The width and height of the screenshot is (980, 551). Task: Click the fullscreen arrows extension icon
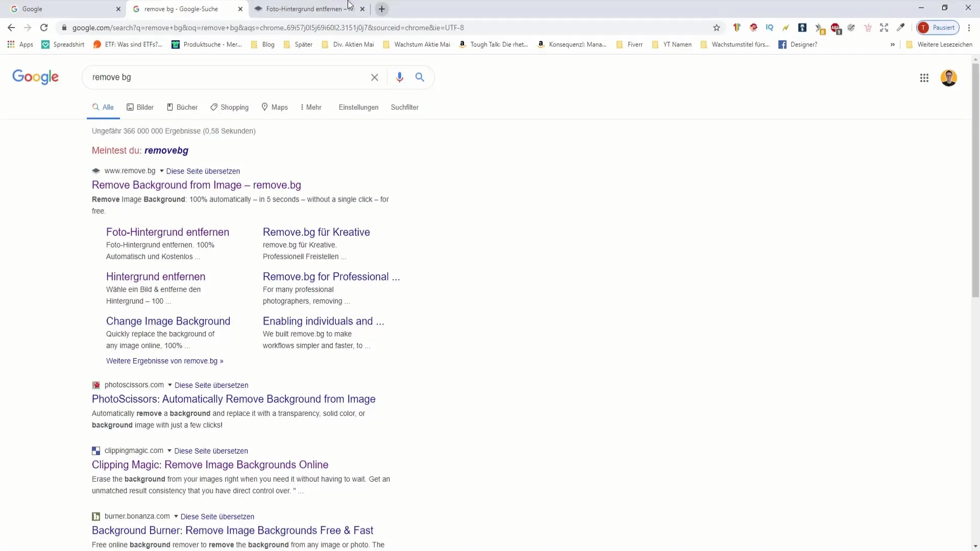pos(884,28)
